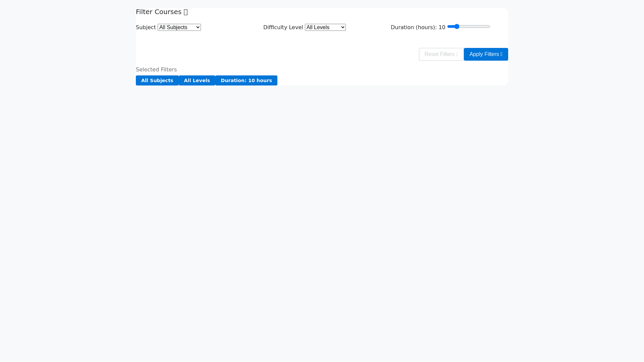The width and height of the screenshot is (644, 362).
Task: Click the Filter Courses heading text
Action: click(x=158, y=12)
